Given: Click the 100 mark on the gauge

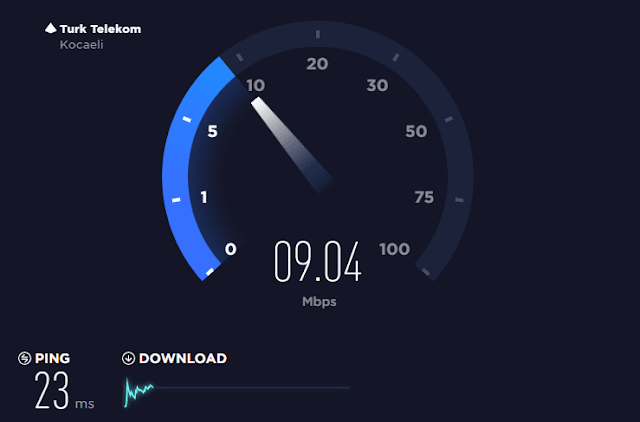Looking at the screenshot, I should point(394,249).
